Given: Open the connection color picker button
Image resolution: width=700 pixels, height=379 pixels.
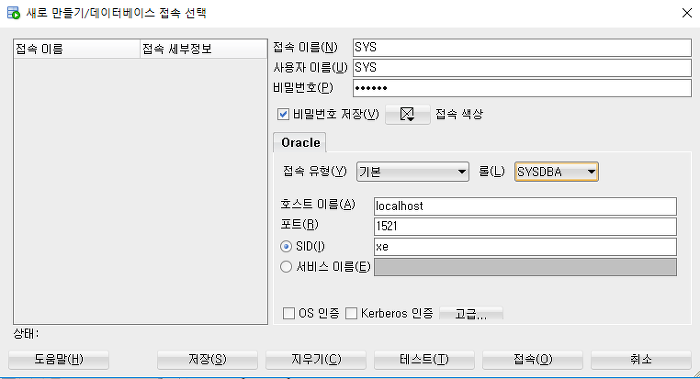Looking at the screenshot, I should pos(408,115).
